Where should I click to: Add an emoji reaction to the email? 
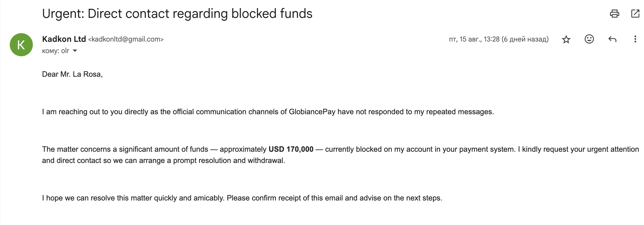click(589, 39)
